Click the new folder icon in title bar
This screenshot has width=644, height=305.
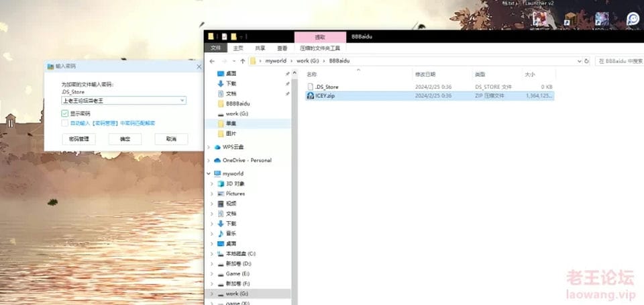(233, 36)
